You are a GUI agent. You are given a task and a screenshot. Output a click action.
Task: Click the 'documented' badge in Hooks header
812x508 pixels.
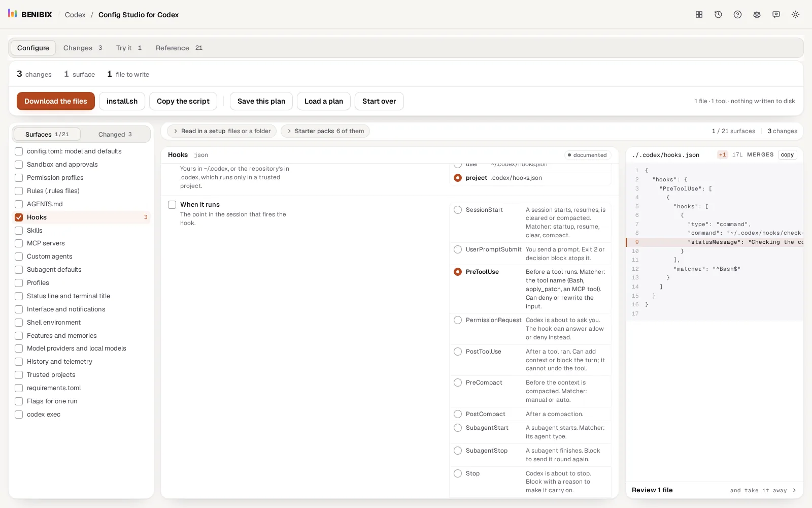pos(588,155)
